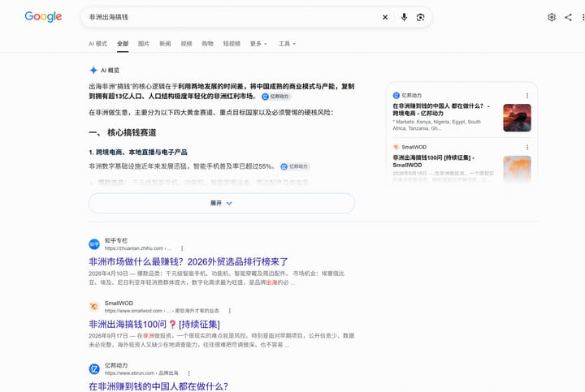
Task: Clear the search box with X icon
Action: [x=385, y=17]
